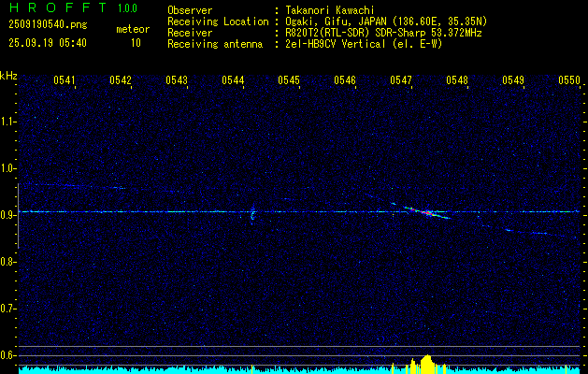Click the meteor label
The height and width of the screenshot is (374, 588).
[x=133, y=29]
